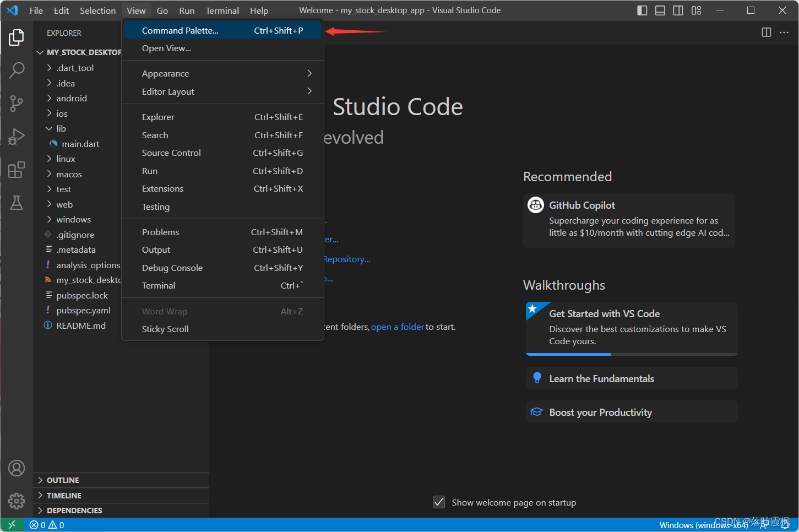The image size is (799, 532).
Task: Select Command Palette... menu entry
Action: [x=222, y=30]
